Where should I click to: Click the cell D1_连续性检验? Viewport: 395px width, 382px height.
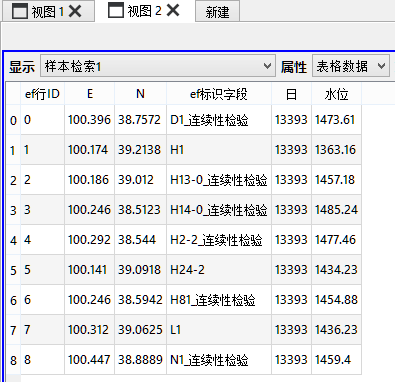[x=219, y=120]
